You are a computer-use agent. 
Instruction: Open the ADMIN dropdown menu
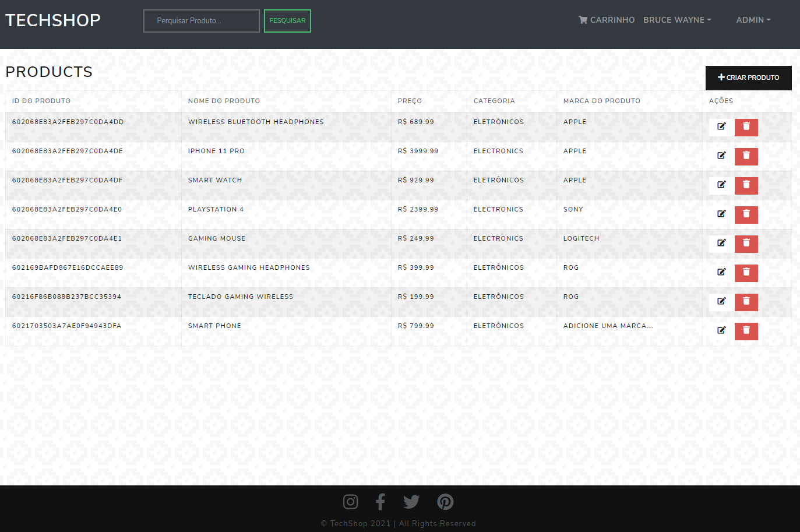(x=753, y=19)
